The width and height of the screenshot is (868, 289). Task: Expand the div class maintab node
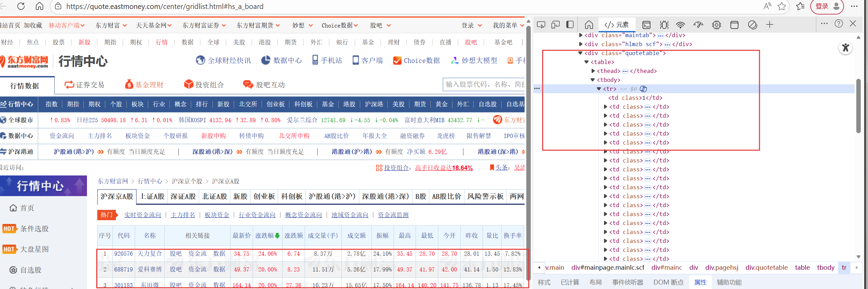point(581,35)
